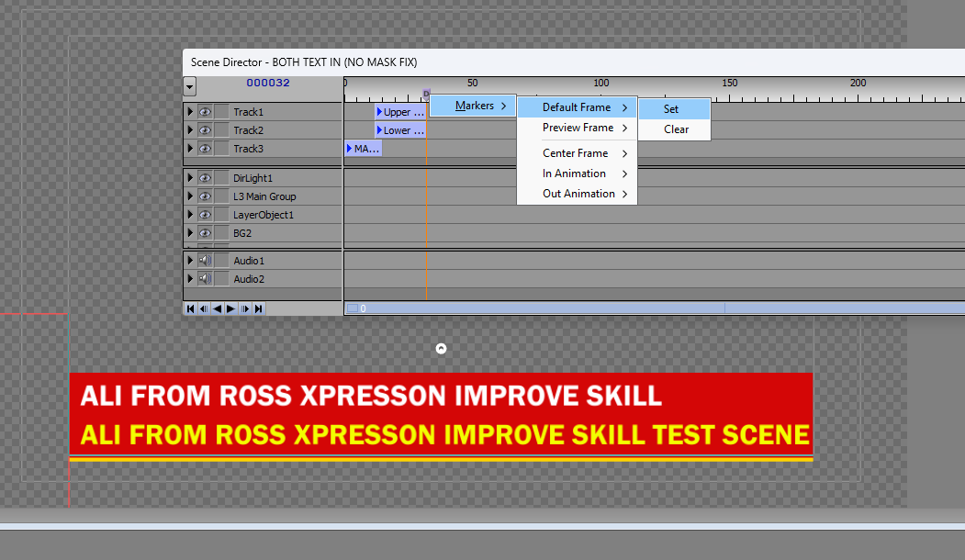Select the DirLight1 label
Image resolution: width=965 pixels, height=560 pixels.
[x=252, y=178]
